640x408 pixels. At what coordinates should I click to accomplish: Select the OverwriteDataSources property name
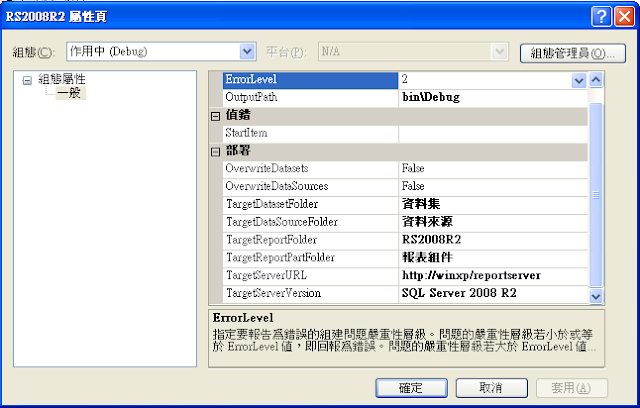pos(277,186)
